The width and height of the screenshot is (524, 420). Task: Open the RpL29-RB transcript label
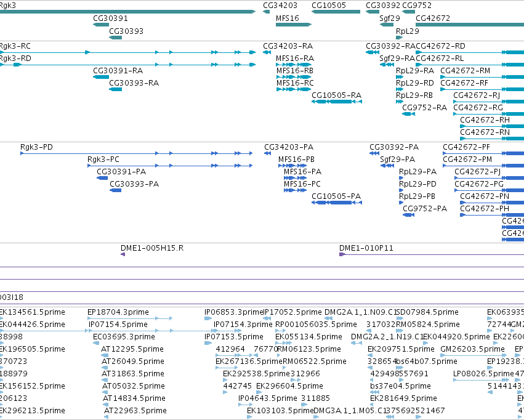tap(414, 95)
